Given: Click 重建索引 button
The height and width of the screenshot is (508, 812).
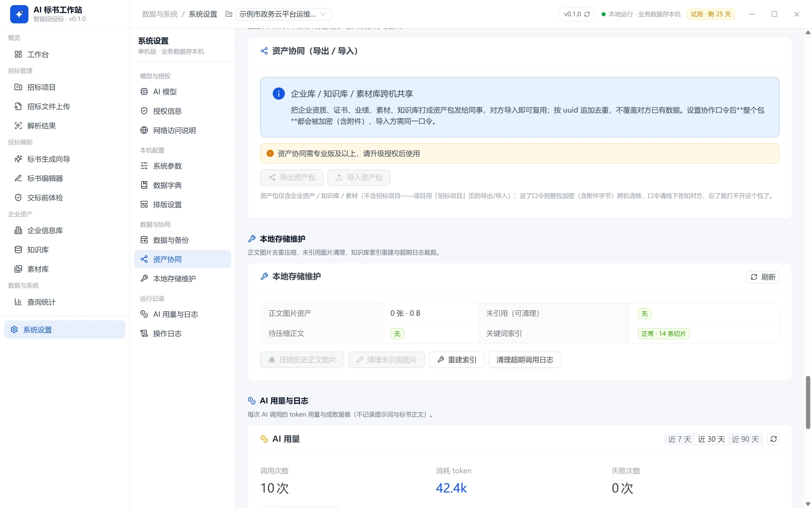Looking at the screenshot, I should [457, 360].
